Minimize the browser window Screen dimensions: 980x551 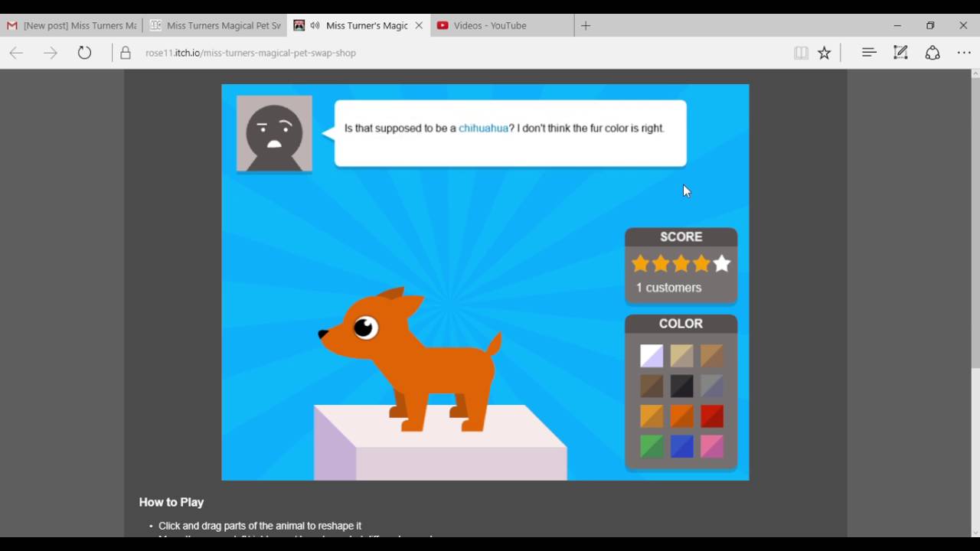tap(897, 25)
